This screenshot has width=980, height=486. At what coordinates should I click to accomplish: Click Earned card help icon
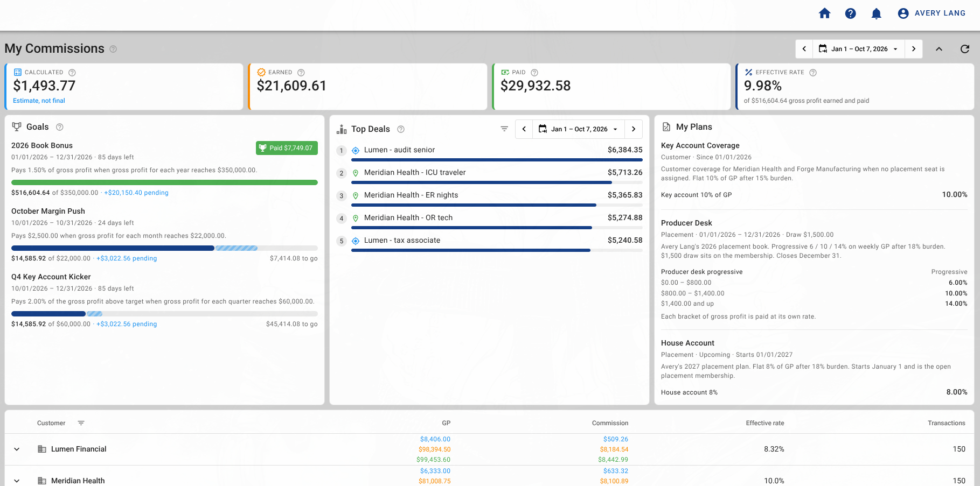(301, 73)
